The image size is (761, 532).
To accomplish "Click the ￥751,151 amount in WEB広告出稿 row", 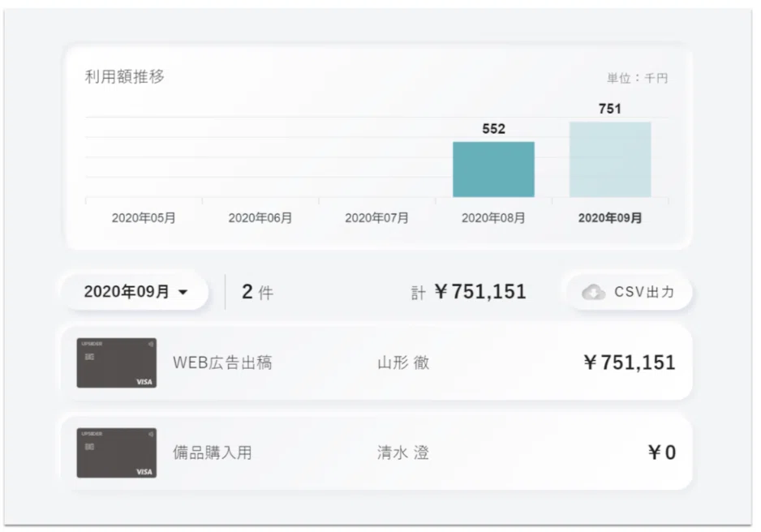I will 629,363.
